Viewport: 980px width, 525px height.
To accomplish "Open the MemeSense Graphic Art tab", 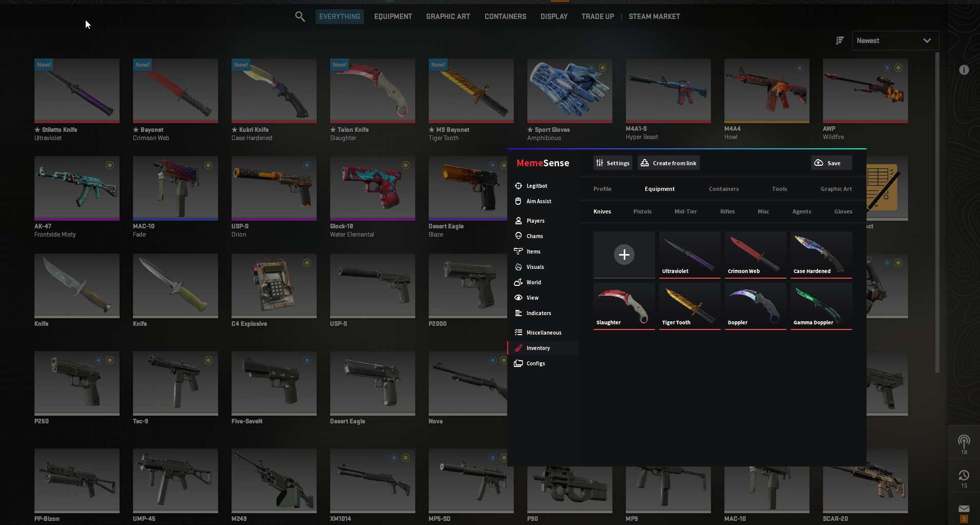I will click(x=836, y=189).
